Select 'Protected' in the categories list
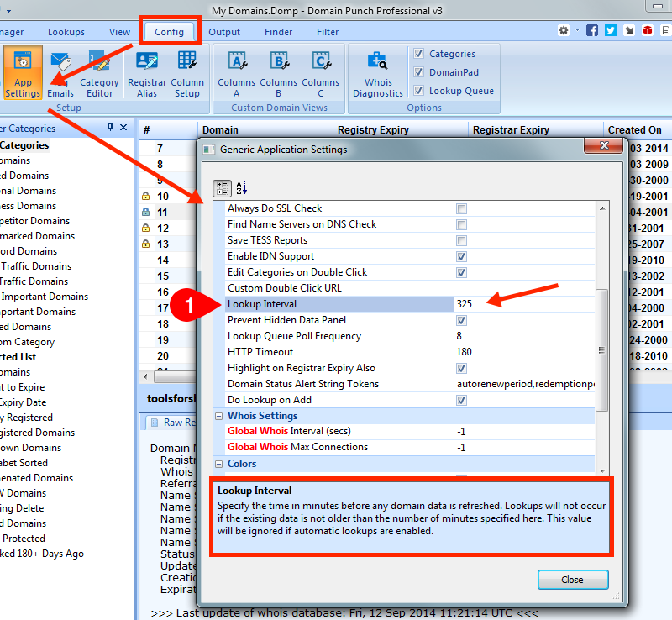The image size is (672, 620). [x=24, y=539]
